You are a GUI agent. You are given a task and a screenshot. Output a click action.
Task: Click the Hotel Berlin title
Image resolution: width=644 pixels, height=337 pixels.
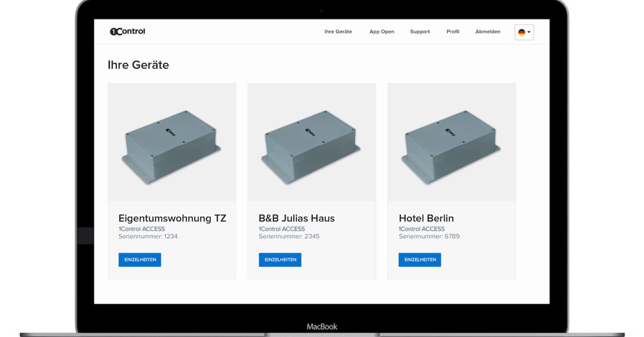tap(426, 218)
